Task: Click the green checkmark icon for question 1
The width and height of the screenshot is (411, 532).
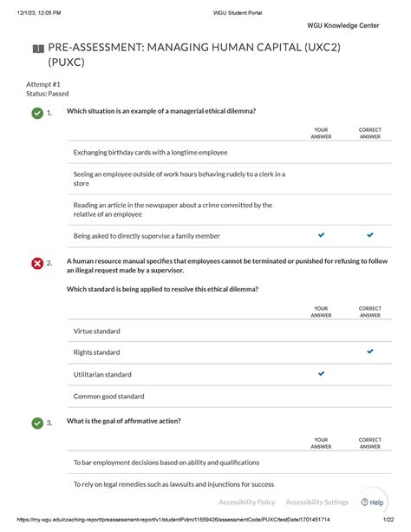Action: [x=37, y=113]
